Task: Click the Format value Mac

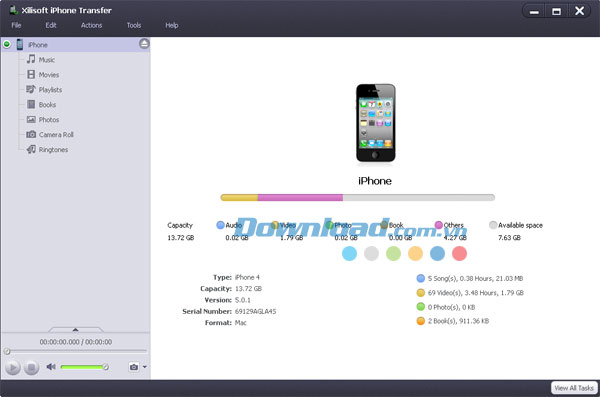Action: pos(241,323)
